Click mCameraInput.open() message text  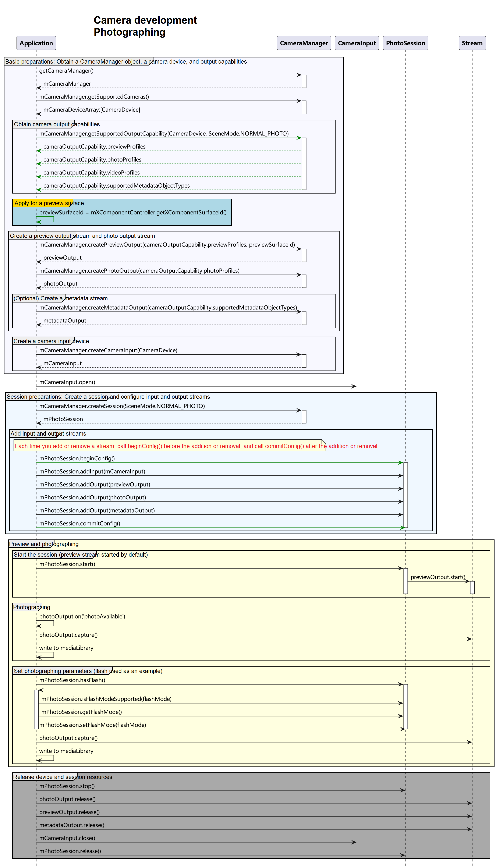coord(67,382)
